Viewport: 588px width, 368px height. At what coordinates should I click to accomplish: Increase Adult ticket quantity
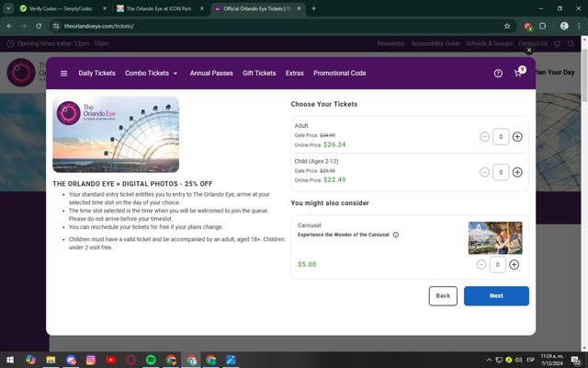coord(517,137)
